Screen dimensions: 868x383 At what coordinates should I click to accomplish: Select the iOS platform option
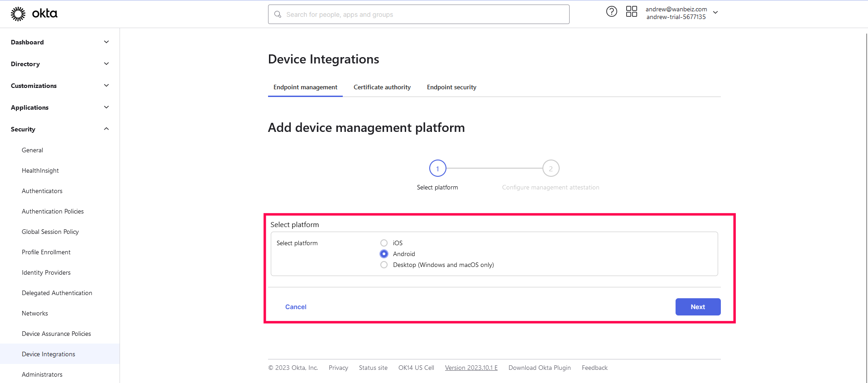pos(384,243)
